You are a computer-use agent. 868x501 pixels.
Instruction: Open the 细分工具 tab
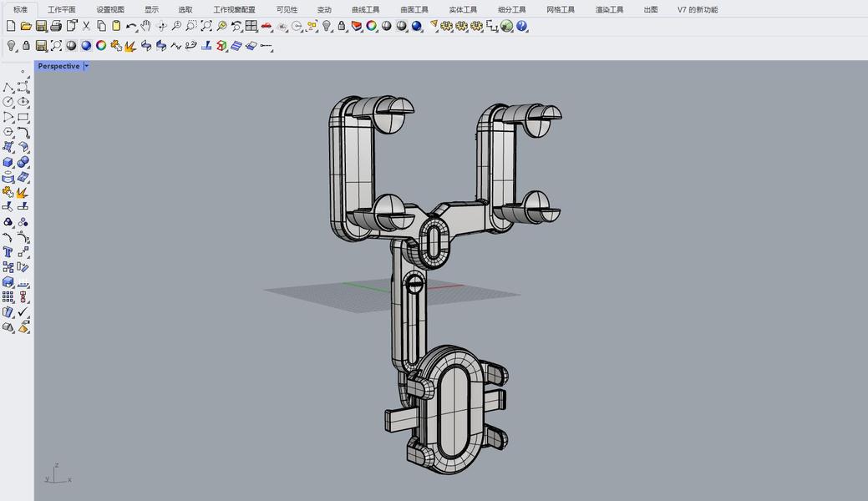511,9
